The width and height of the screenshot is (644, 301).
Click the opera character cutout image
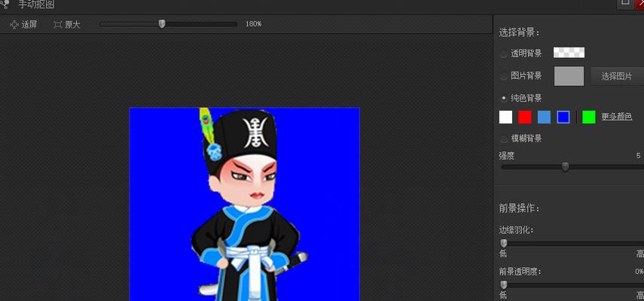(x=249, y=204)
